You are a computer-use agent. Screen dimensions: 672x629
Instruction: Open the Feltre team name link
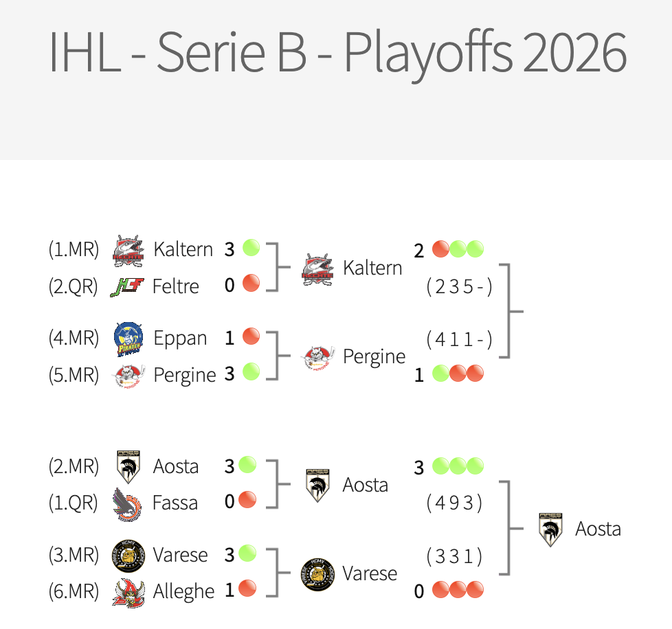click(175, 285)
